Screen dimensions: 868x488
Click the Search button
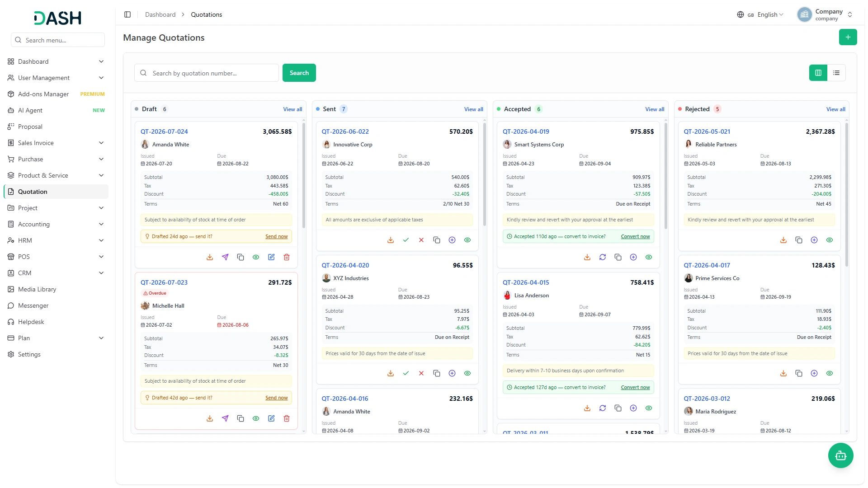point(299,73)
